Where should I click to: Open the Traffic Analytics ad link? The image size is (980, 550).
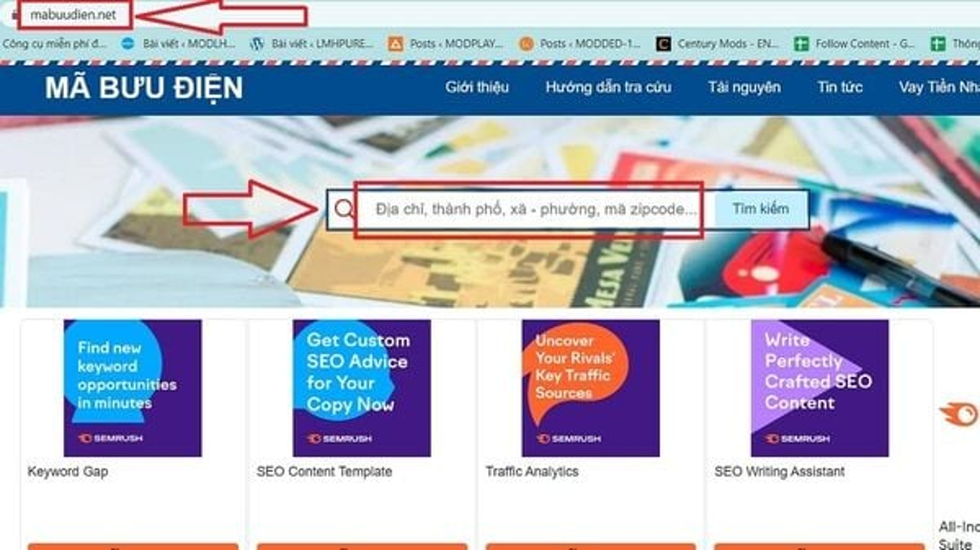pyautogui.click(x=532, y=472)
